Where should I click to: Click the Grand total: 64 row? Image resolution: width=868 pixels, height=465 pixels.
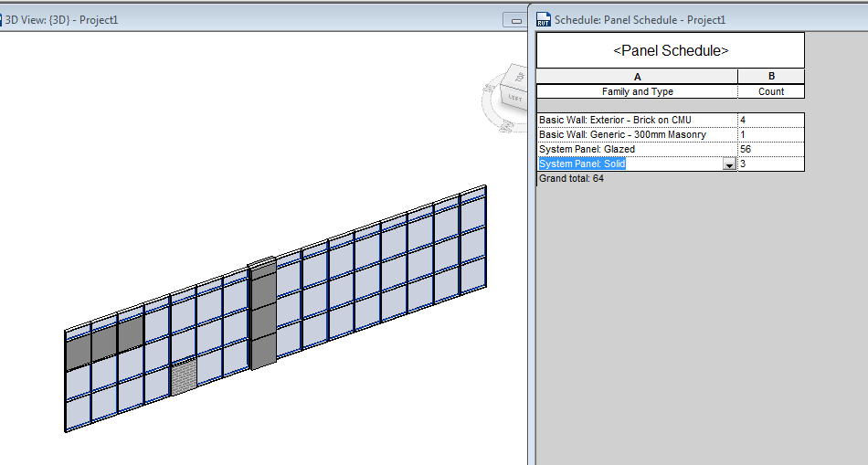click(571, 178)
